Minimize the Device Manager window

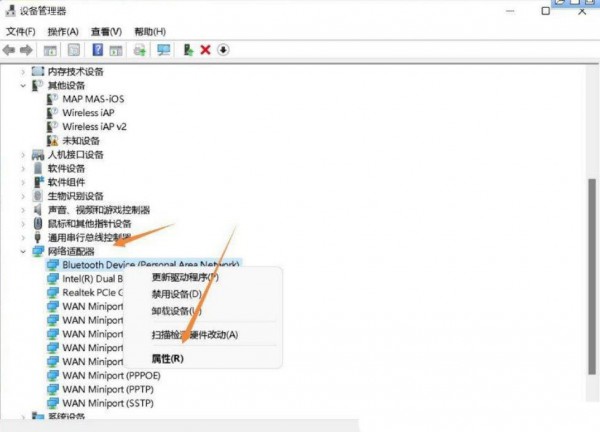tap(510, 11)
